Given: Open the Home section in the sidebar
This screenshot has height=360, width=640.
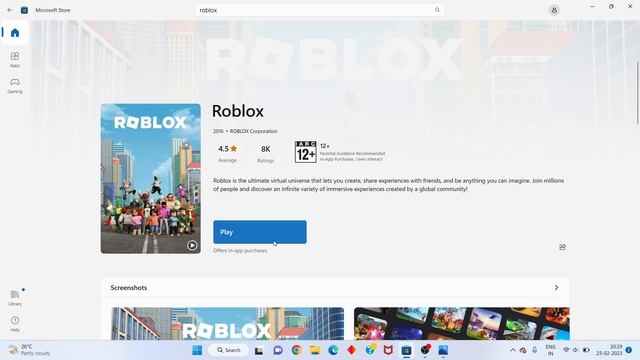Looking at the screenshot, I should point(15,33).
